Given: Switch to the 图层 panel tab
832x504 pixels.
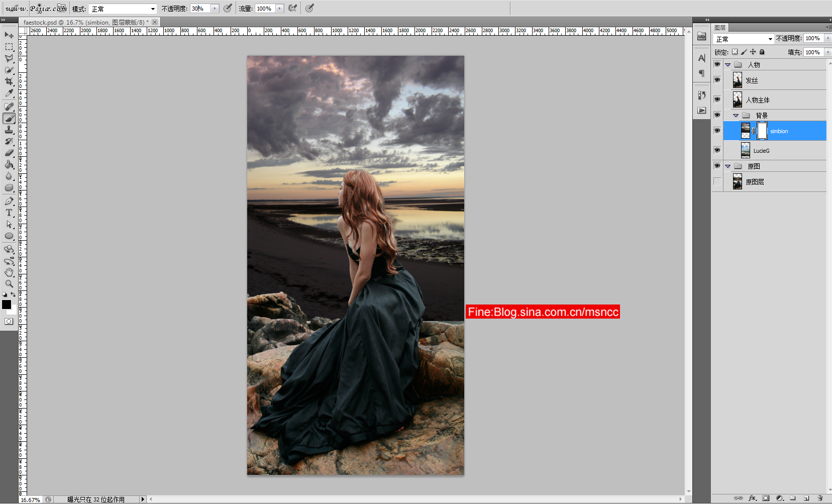Looking at the screenshot, I should click(720, 28).
